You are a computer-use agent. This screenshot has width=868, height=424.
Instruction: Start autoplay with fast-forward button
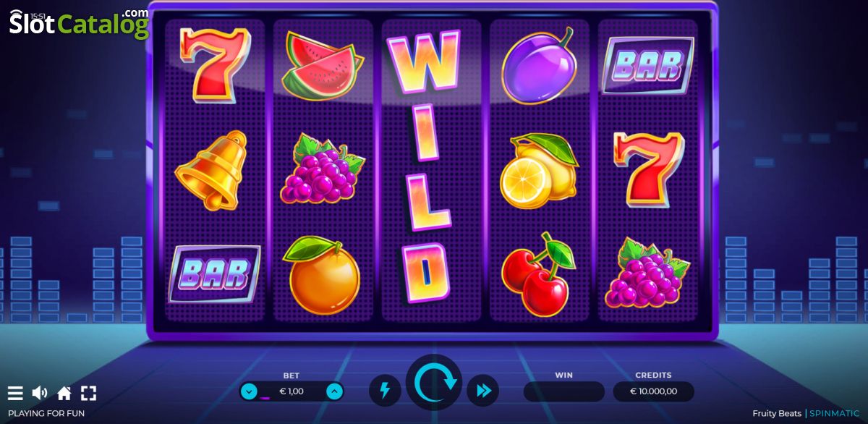pos(483,391)
